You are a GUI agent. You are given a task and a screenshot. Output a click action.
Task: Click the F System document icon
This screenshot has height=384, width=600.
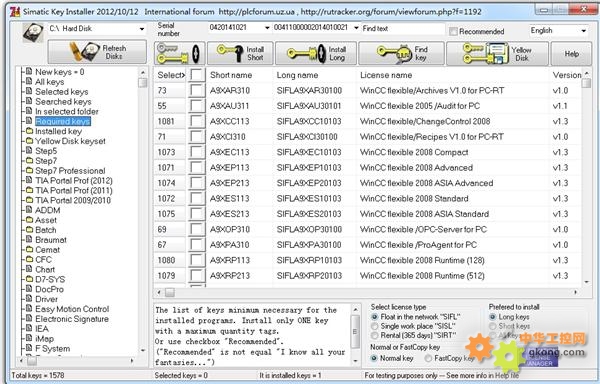coord(29,348)
